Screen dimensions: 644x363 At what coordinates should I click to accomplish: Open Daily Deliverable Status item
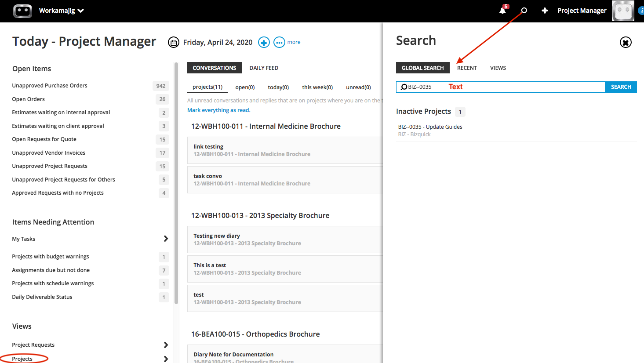[x=42, y=297]
